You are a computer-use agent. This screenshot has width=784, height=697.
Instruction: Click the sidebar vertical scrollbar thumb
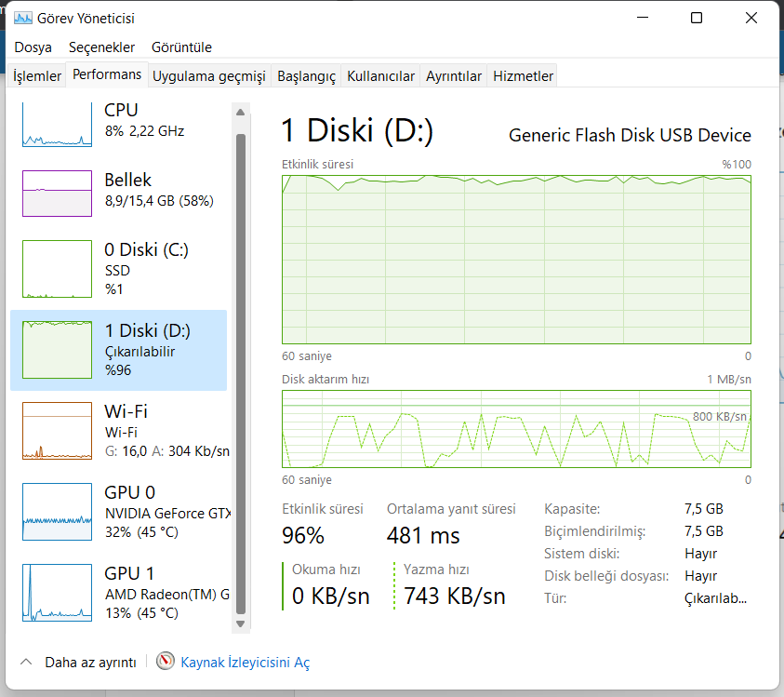(x=241, y=372)
